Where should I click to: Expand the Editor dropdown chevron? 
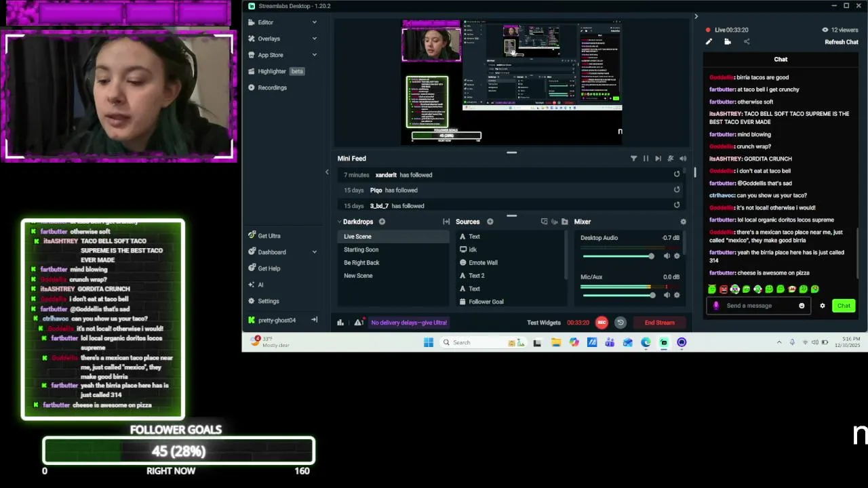click(x=314, y=22)
